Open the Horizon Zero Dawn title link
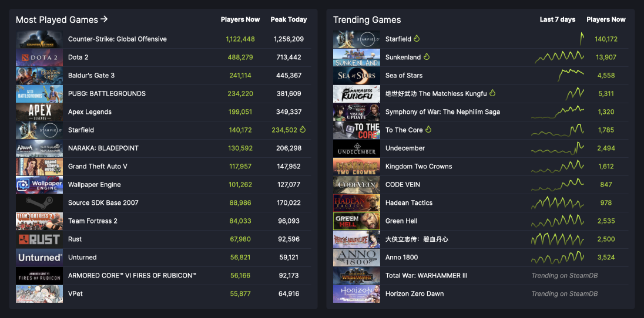644x318 pixels. coord(414,293)
